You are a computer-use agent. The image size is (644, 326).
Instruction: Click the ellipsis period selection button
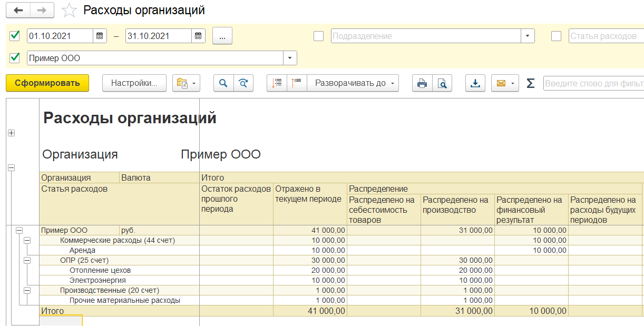click(x=222, y=36)
